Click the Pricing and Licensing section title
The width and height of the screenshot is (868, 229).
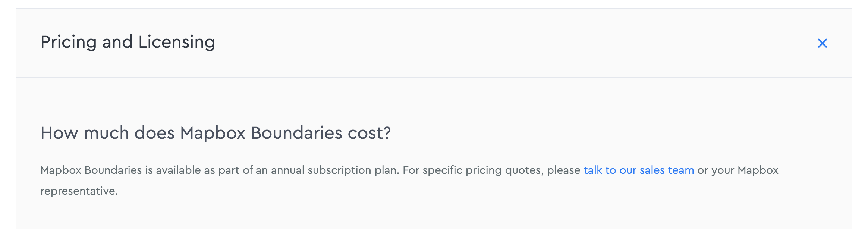pos(128,42)
